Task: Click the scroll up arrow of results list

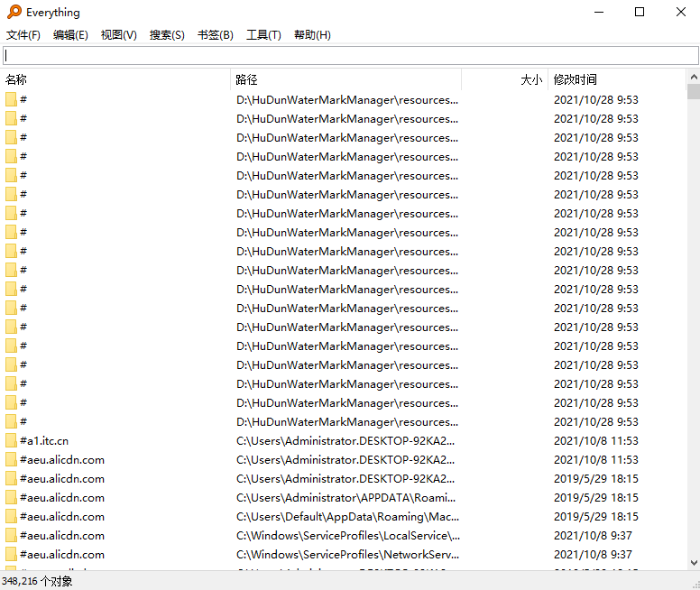Action: (x=694, y=77)
